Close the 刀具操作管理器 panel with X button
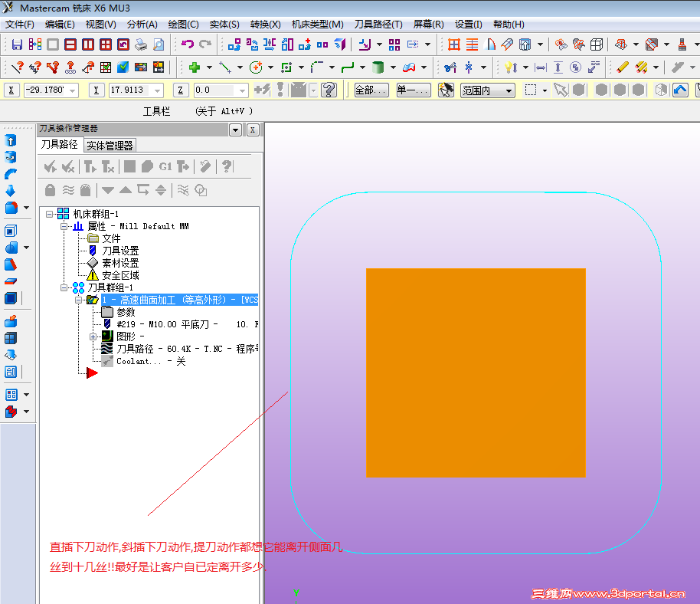 [253, 130]
